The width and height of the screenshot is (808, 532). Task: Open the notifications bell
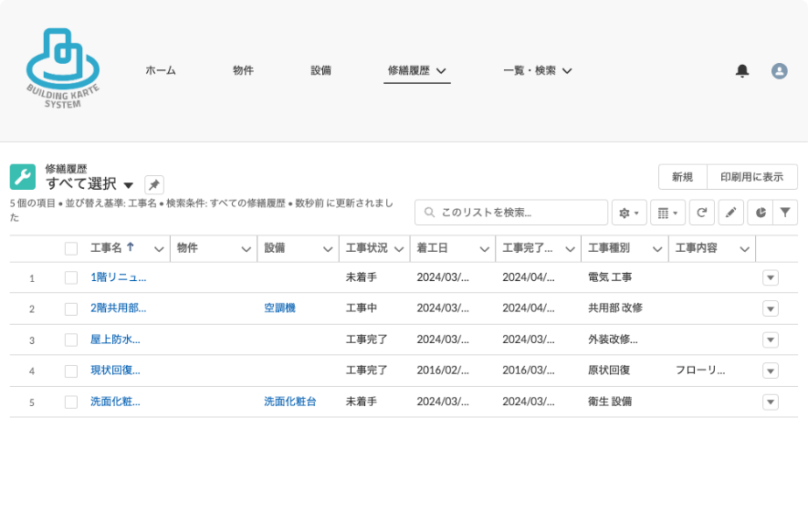click(x=742, y=70)
